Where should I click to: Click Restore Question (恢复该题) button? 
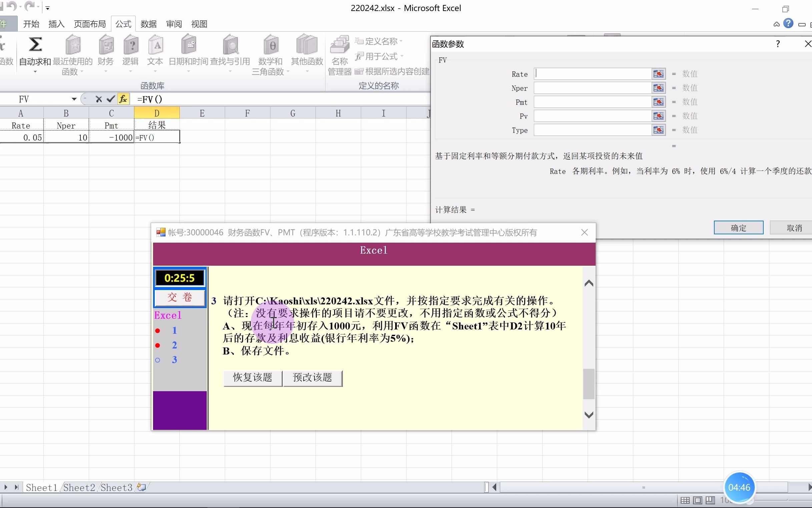tap(253, 377)
